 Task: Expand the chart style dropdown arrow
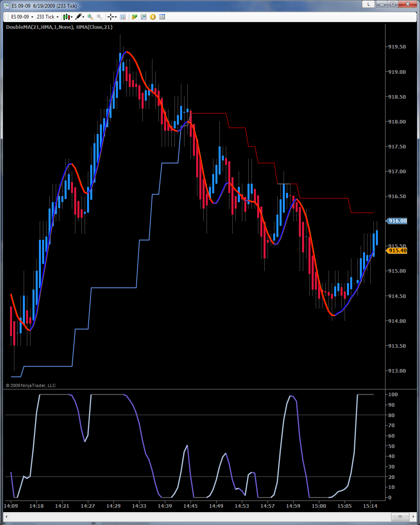coord(72,17)
